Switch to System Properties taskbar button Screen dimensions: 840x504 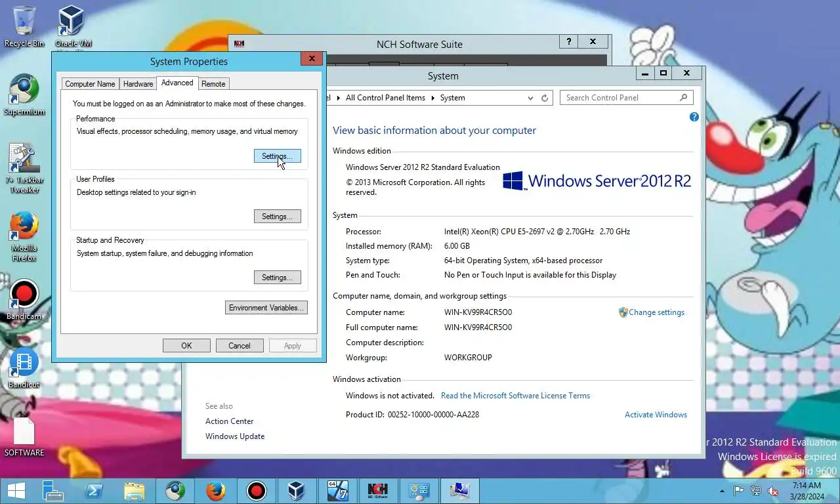[x=459, y=491]
